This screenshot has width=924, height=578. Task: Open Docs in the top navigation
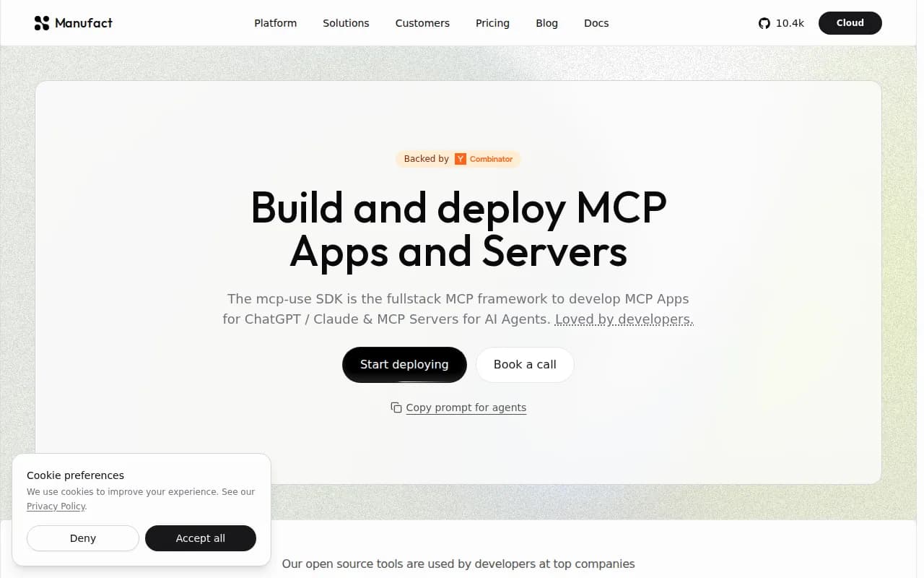596,23
